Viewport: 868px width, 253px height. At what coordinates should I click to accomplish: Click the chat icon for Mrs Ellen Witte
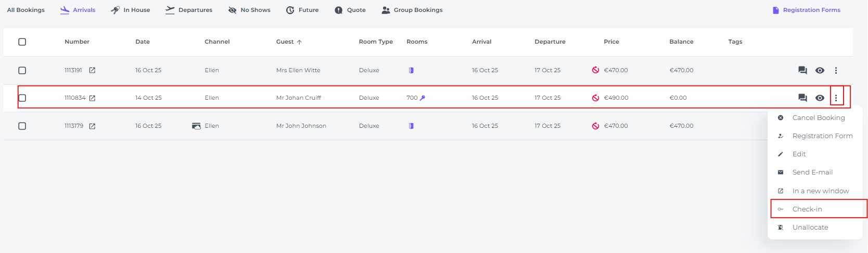point(802,70)
